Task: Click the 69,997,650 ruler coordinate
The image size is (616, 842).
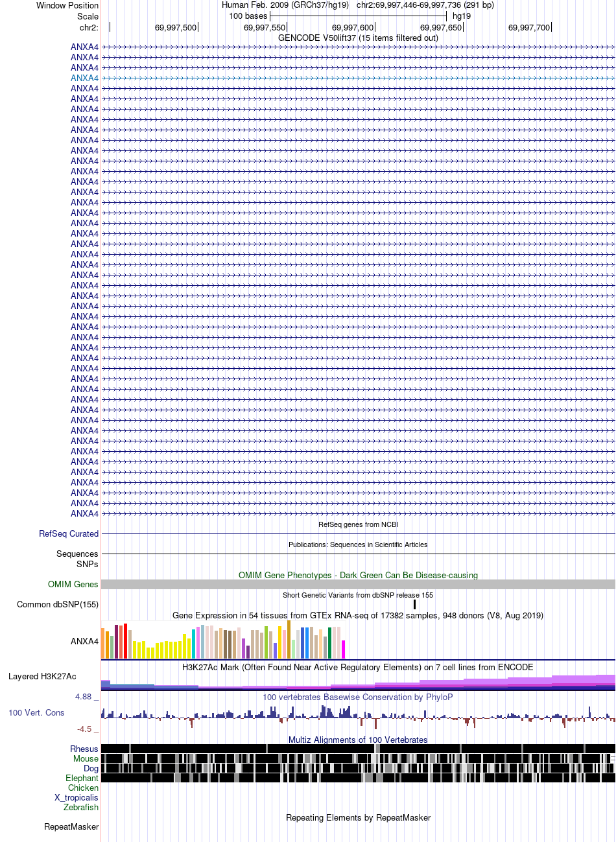Action: tap(441, 28)
